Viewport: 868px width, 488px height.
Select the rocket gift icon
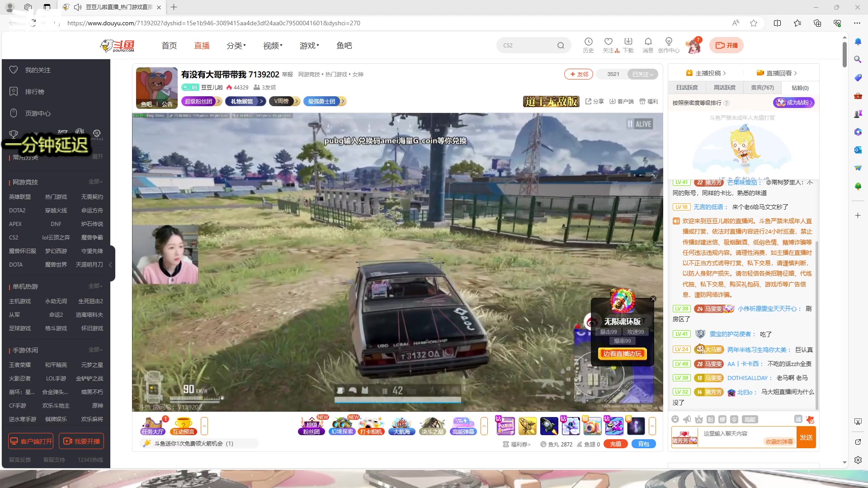(x=549, y=426)
